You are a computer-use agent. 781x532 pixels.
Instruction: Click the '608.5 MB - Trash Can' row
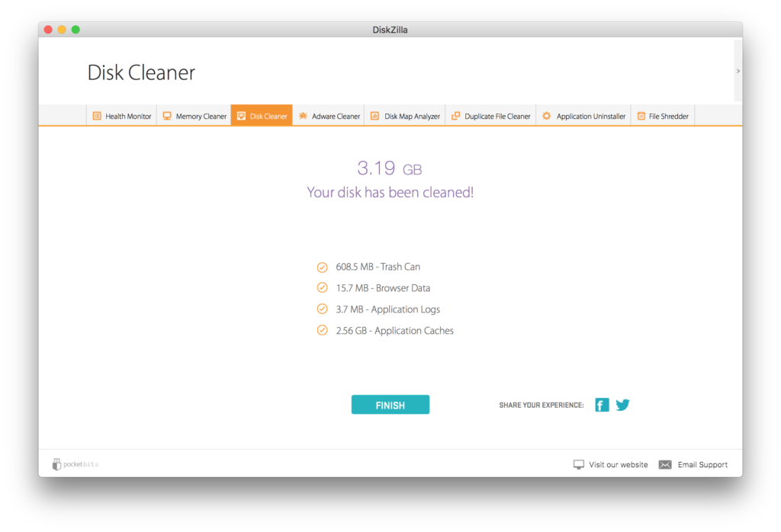point(368,267)
